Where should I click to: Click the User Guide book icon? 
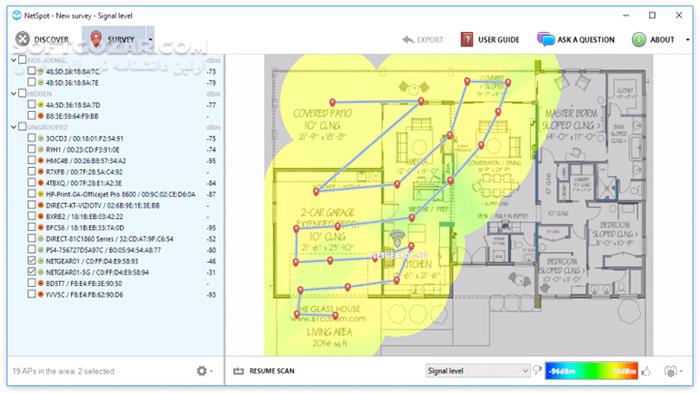(467, 39)
